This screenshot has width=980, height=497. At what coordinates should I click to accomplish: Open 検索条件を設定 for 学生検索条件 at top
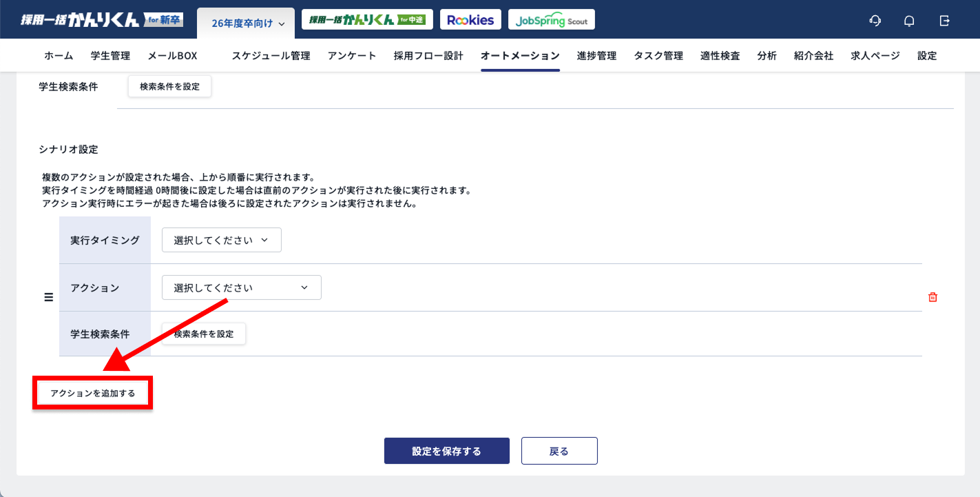click(x=169, y=86)
